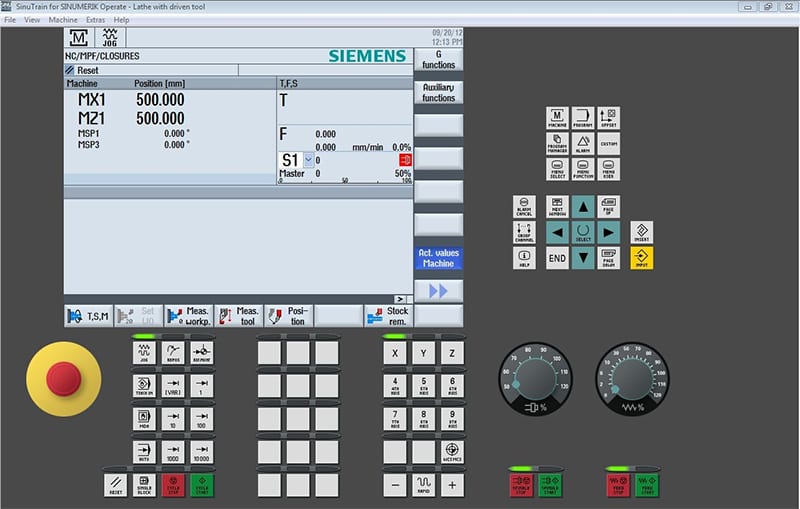Click the cursor up arrow key
Viewport: 800px width, 509px height.
click(x=583, y=207)
